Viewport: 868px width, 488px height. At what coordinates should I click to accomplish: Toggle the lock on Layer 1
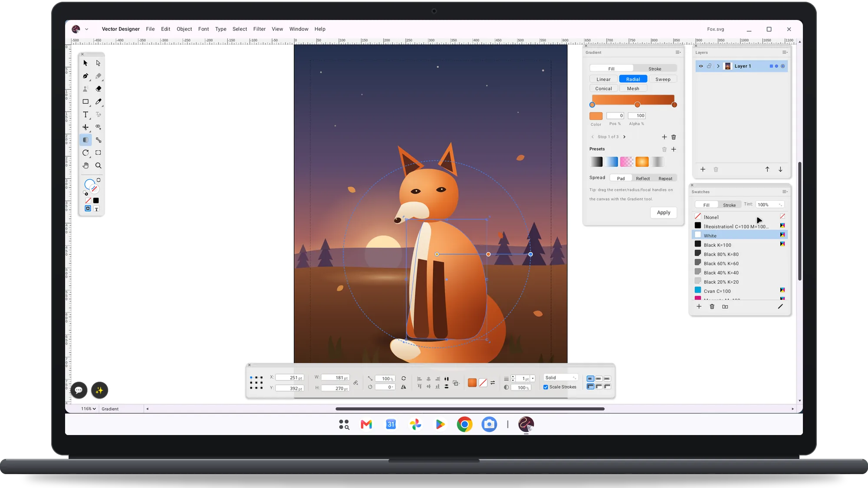coord(709,66)
